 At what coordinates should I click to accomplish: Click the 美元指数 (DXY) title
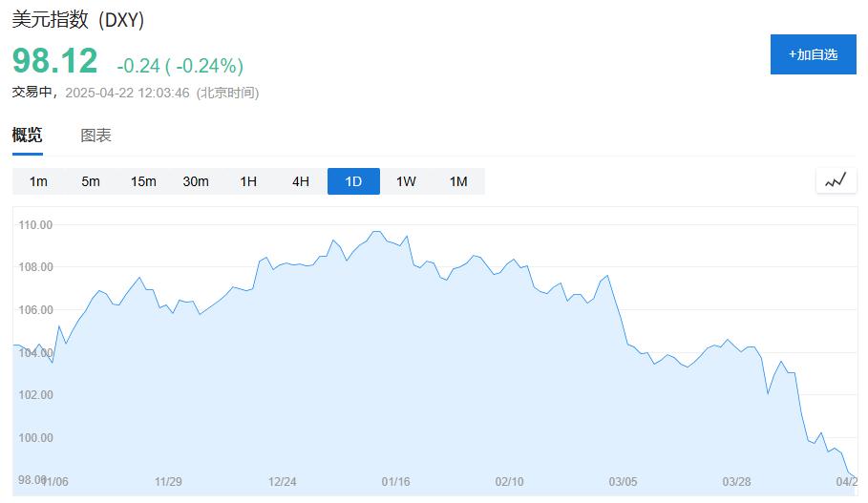[78, 20]
